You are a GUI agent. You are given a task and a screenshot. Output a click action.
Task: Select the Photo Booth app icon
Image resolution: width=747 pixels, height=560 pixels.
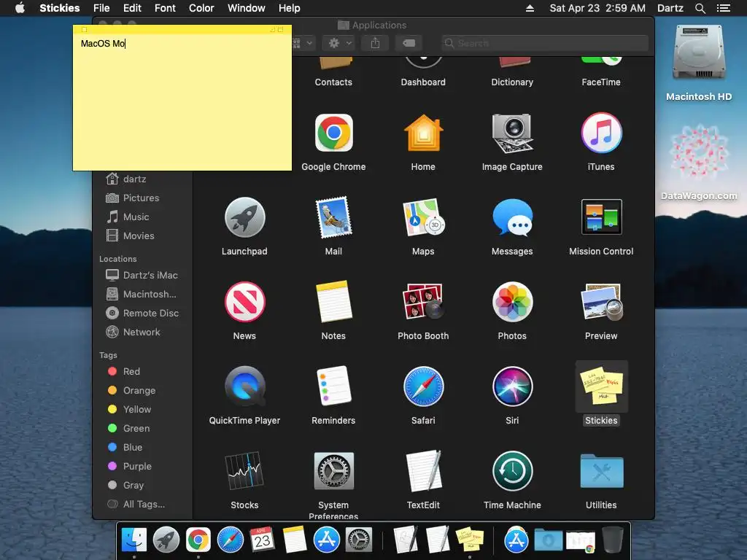(423, 302)
